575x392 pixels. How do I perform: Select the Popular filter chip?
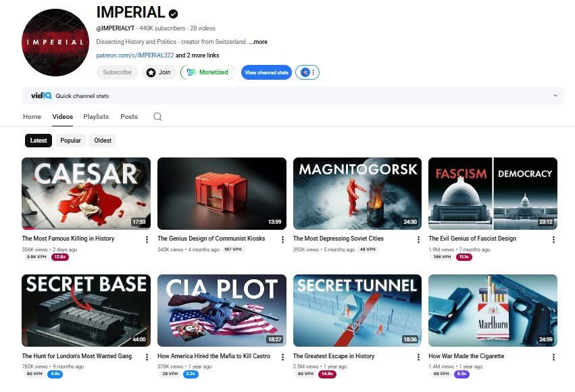tap(70, 140)
